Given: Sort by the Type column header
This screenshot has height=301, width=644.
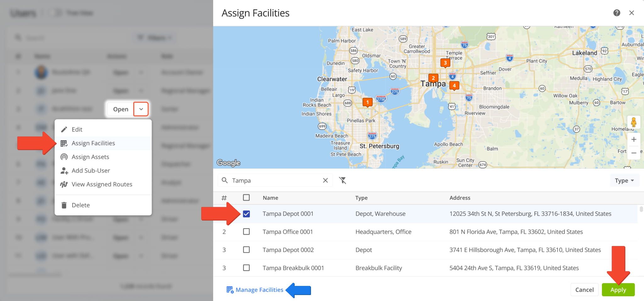Looking at the screenshot, I should point(361,198).
